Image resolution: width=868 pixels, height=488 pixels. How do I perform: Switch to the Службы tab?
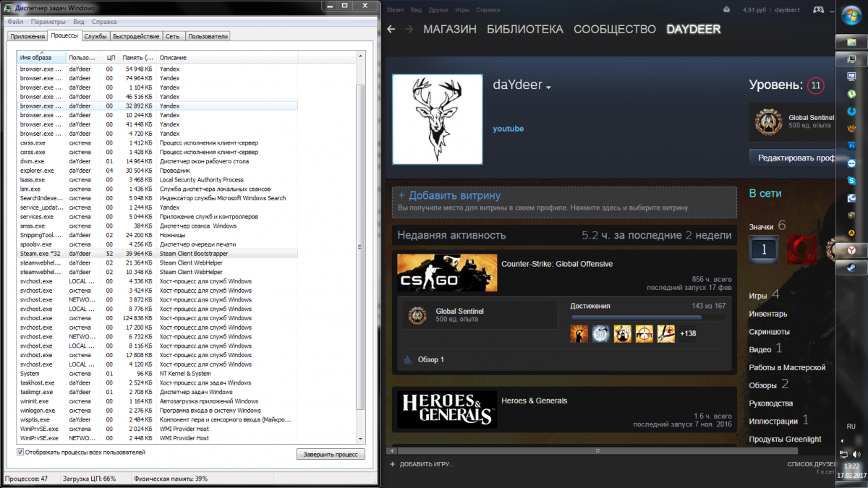tap(95, 36)
